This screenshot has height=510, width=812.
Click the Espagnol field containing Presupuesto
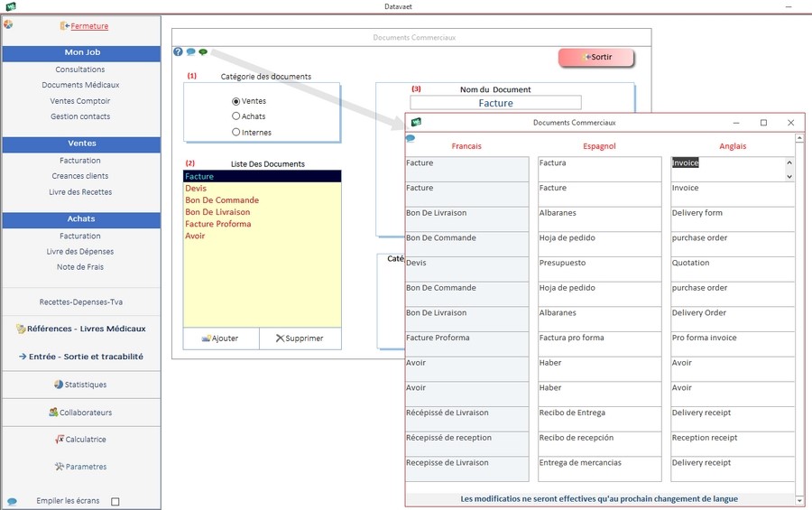click(x=600, y=269)
